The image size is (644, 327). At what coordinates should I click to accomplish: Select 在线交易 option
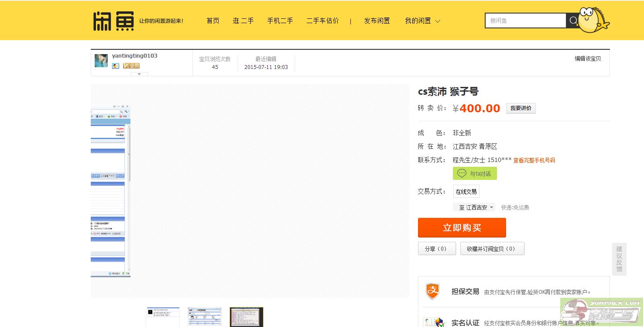(x=466, y=191)
